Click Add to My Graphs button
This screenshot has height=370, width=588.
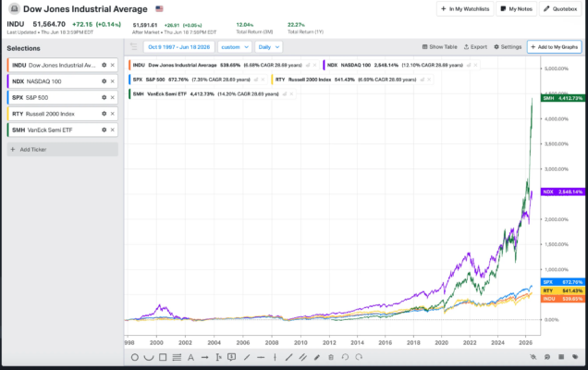pyautogui.click(x=554, y=47)
